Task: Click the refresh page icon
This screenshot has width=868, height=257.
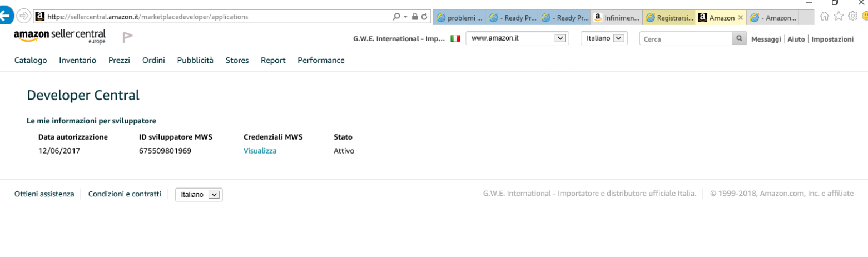Action: pyautogui.click(x=425, y=17)
